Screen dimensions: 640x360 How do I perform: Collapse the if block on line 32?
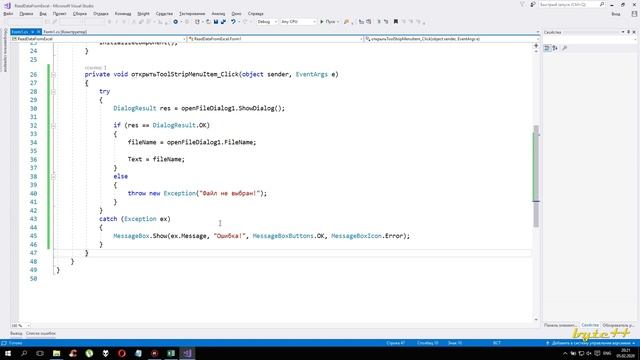click(53, 126)
